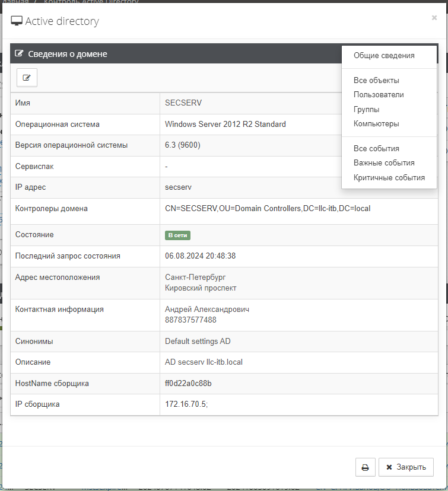Click the Сведения о домене panel title
Viewport: 448px width, 491px height.
[68, 54]
